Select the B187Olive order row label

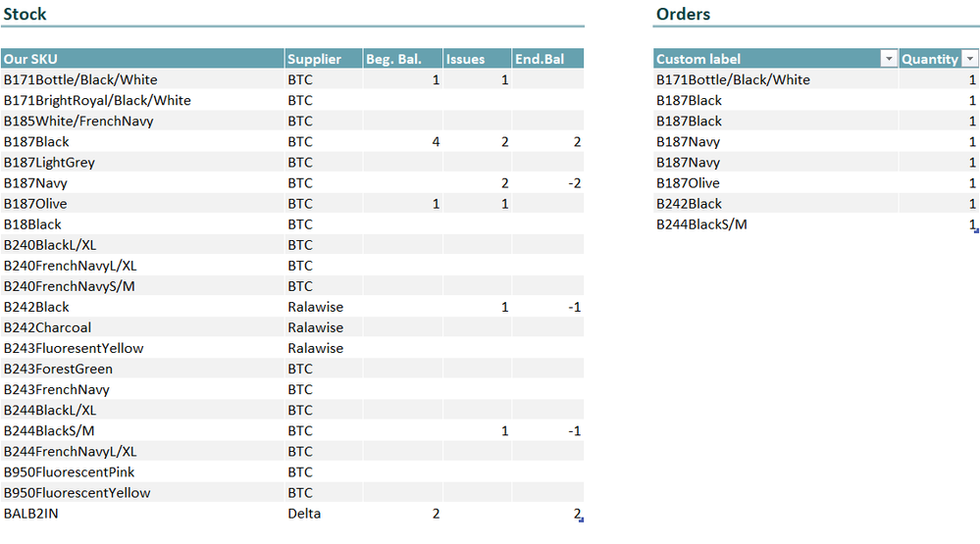[776, 183]
